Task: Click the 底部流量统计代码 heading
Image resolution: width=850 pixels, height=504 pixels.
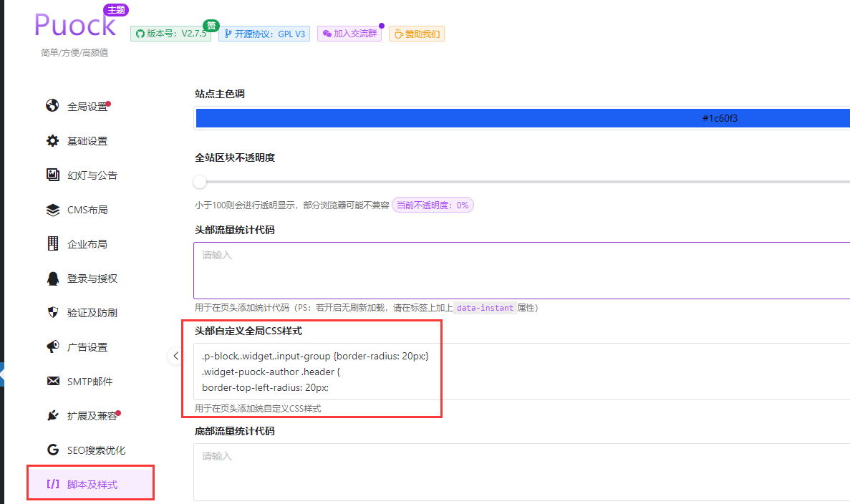Action: coord(235,432)
